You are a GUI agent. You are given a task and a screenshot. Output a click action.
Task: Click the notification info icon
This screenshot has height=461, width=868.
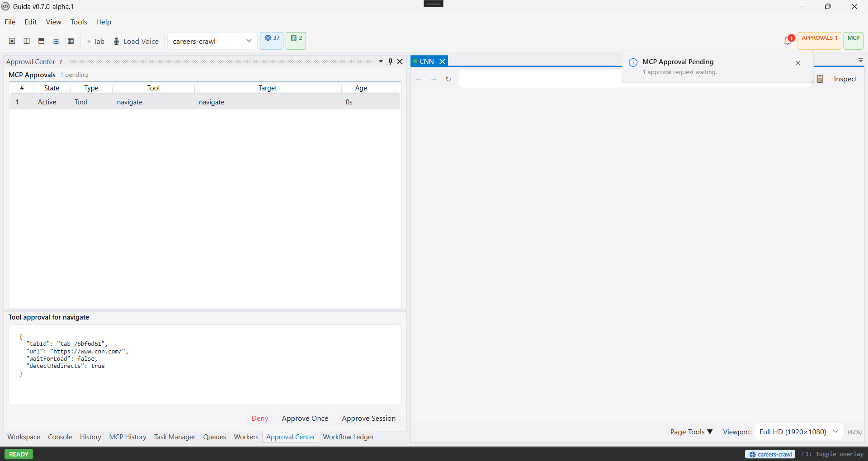(x=633, y=62)
